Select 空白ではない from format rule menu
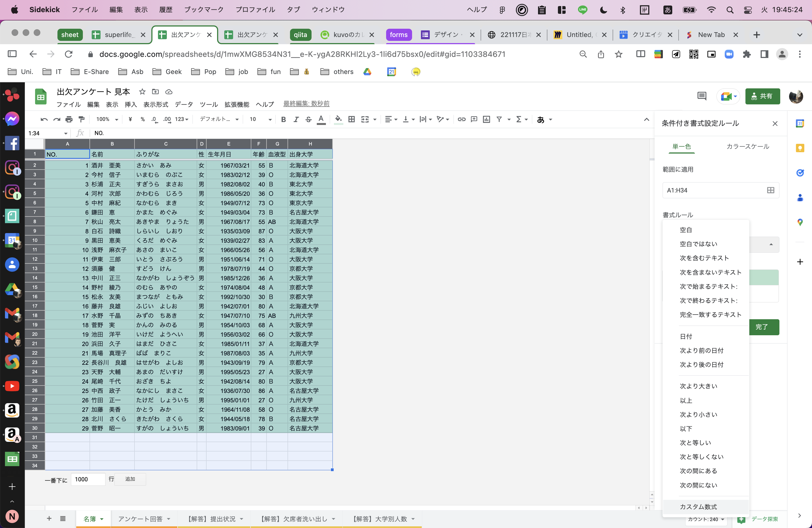The image size is (812, 528). point(699,244)
